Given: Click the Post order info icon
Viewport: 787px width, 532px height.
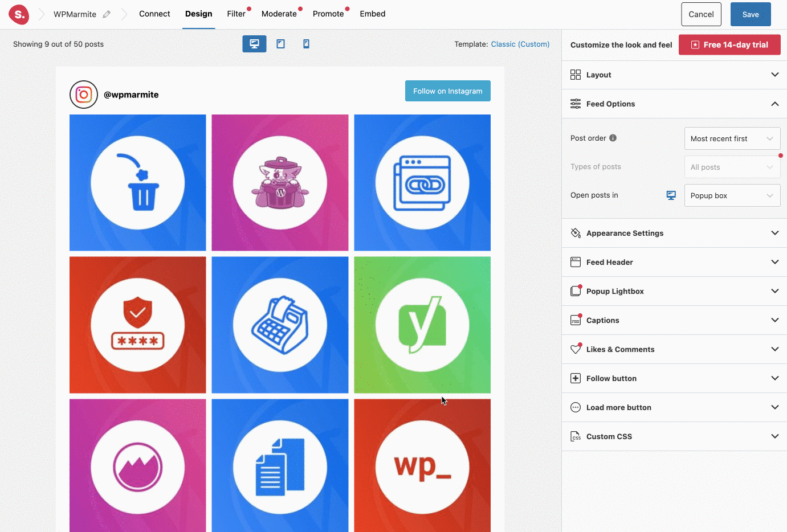Looking at the screenshot, I should [613, 138].
